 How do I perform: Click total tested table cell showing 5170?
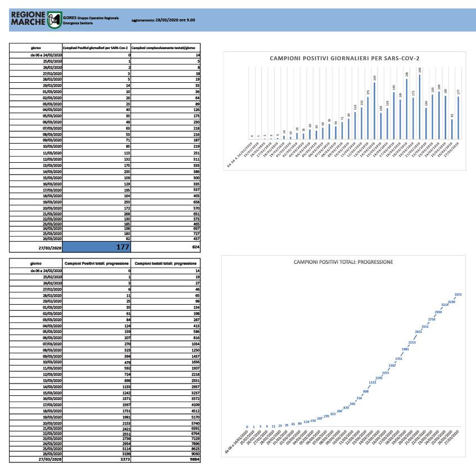tap(165, 417)
